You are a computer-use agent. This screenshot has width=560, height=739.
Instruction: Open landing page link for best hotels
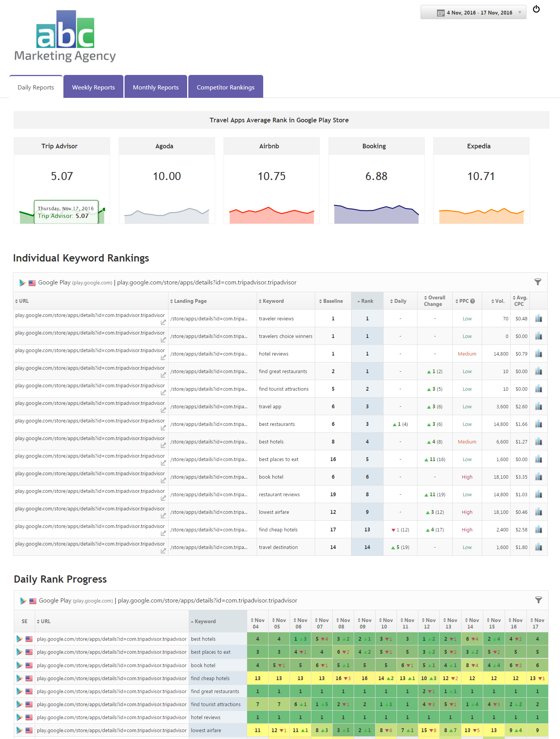209,442
